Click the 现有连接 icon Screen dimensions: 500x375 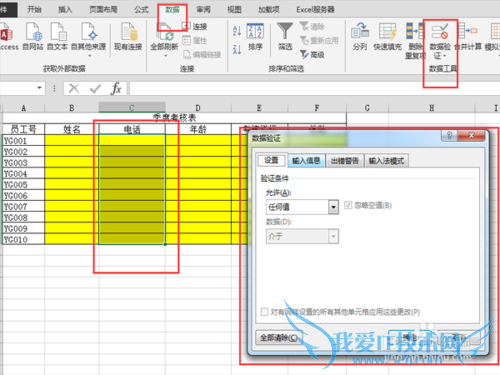[x=128, y=36]
